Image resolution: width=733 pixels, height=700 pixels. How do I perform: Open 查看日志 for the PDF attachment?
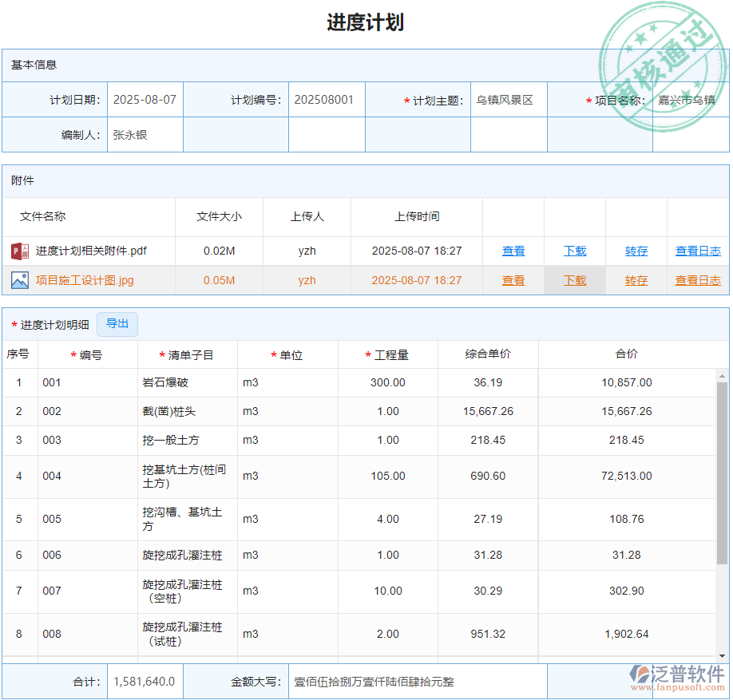tap(698, 251)
